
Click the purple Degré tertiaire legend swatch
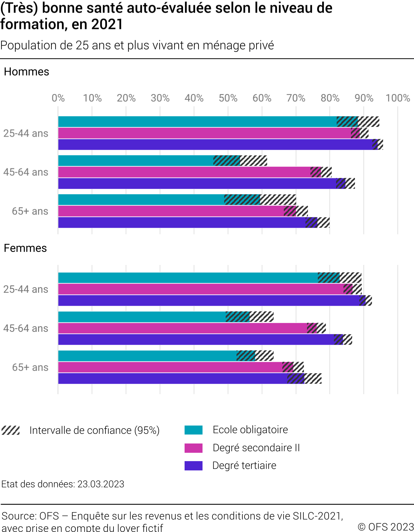193,466
